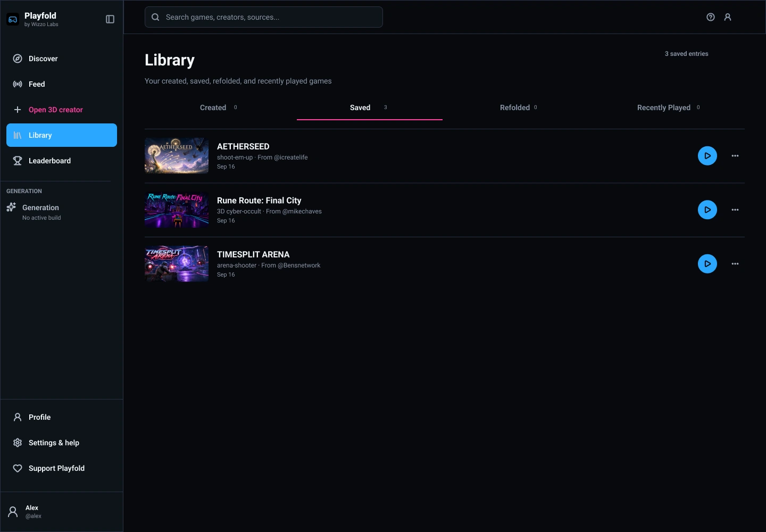Click Open 3D creator link
The width and height of the screenshot is (766, 532).
click(x=62, y=110)
